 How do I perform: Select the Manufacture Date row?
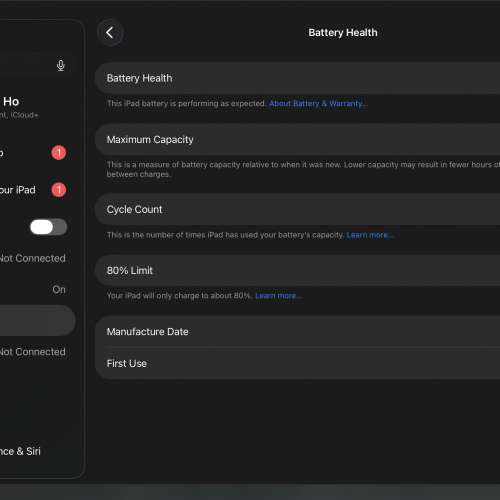coord(297,332)
